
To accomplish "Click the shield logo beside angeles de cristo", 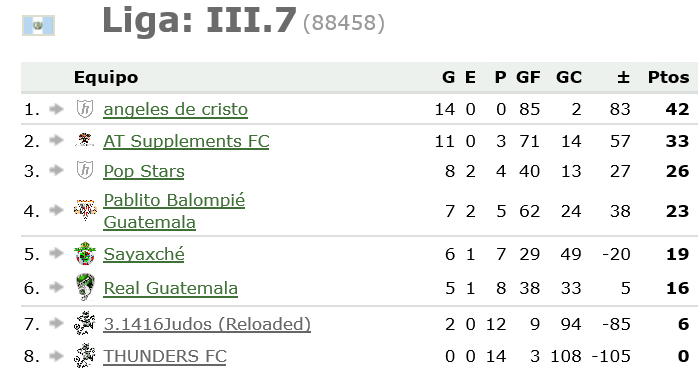I will pyautogui.click(x=85, y=109).
